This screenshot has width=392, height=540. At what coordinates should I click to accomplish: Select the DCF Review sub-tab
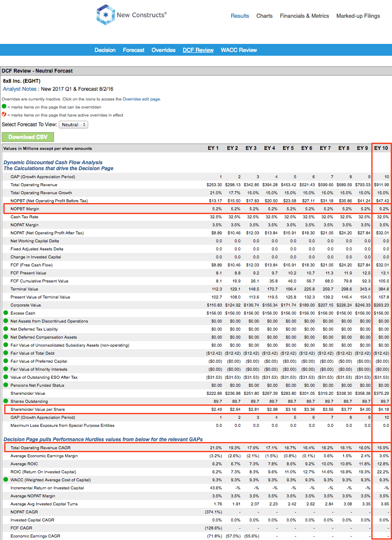198,50
